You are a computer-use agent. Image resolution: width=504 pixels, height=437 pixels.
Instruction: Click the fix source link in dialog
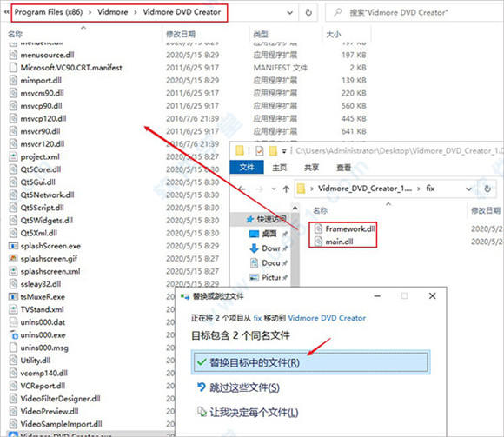(257, 318)
